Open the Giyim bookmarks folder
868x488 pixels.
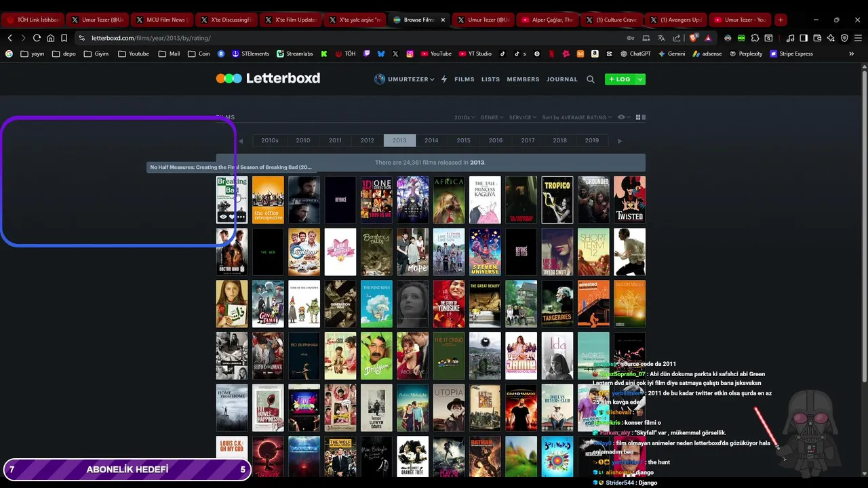(96, 54)
